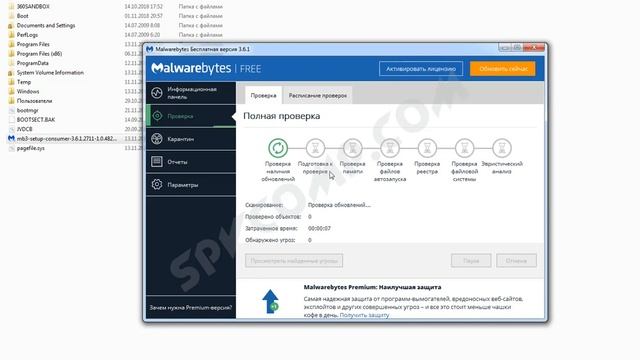This screenshot has width=640, height=360.
Task: Click the elapsed time value 00:00:07
Action: pyautogui.click(x=319, y=228)
